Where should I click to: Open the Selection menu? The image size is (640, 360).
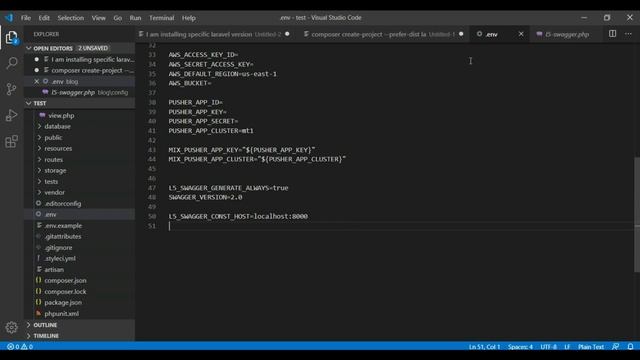(x=71, y=18)
